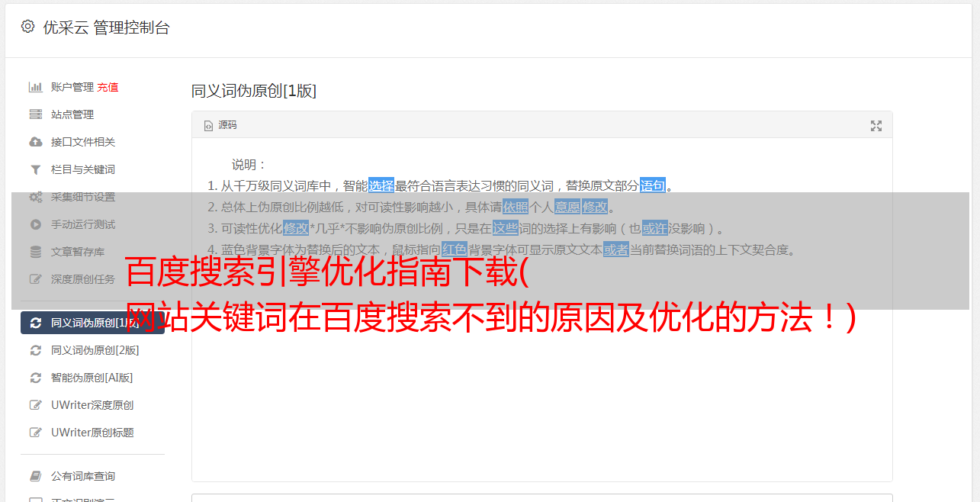Click the 手动运行测试 play icon

click(35, 224)
